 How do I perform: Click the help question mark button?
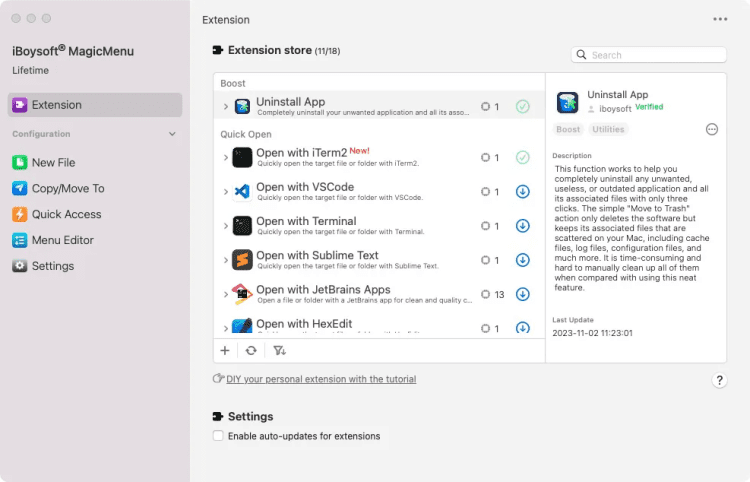719,380
